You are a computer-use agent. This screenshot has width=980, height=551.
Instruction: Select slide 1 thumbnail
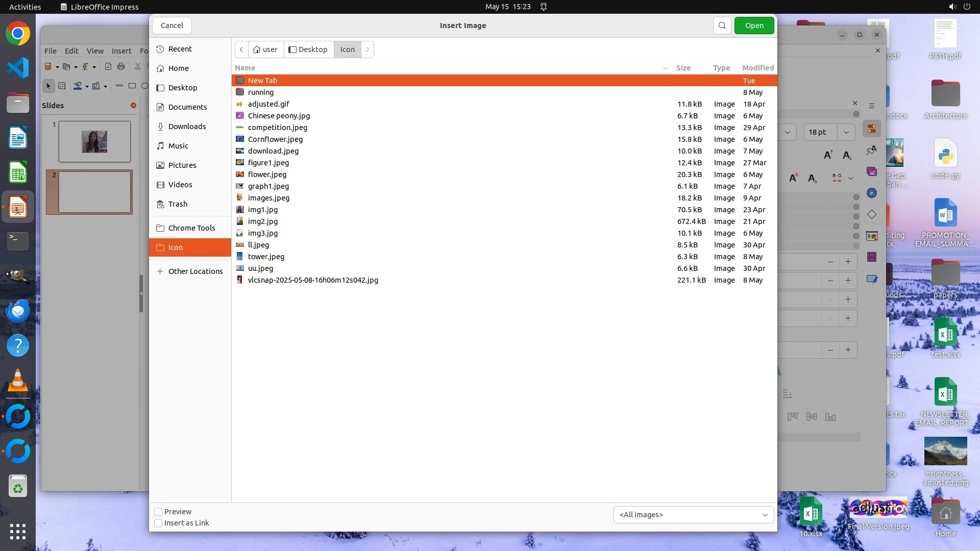tap(94, 142)
